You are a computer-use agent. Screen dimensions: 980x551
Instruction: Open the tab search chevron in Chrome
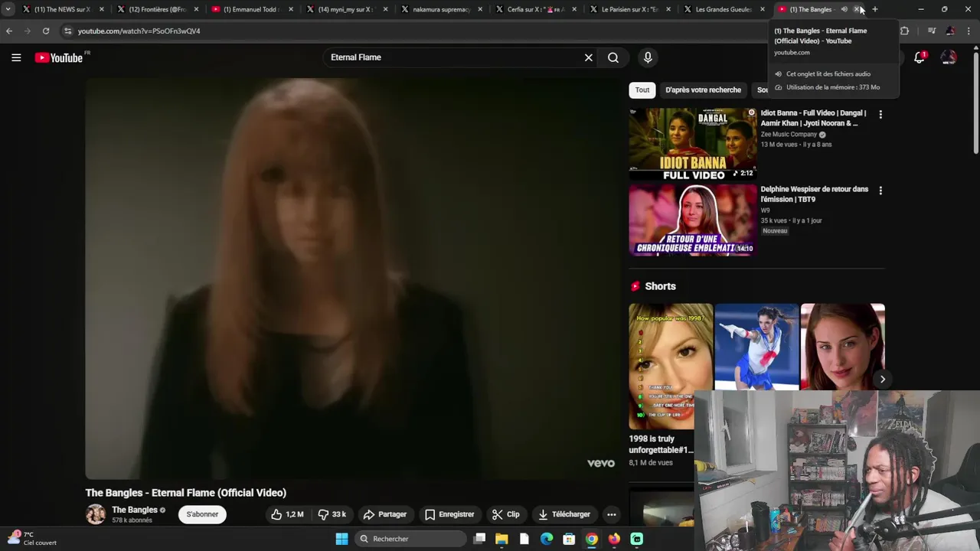pyautogui.click(x=8, y=9)
